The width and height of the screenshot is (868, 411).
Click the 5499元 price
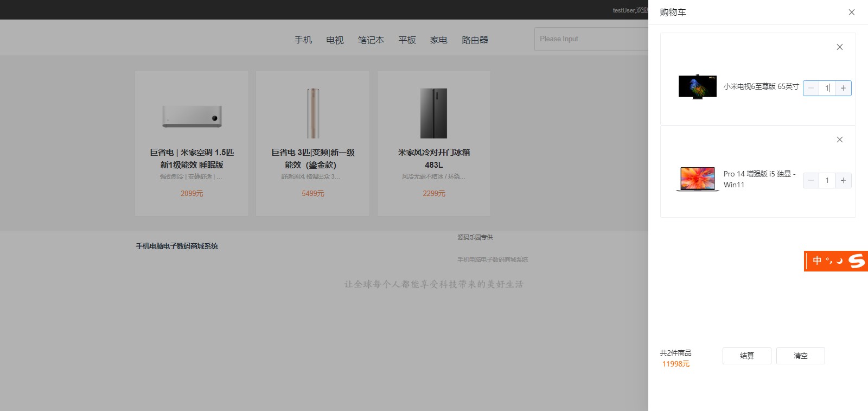(x=313, y=193)
